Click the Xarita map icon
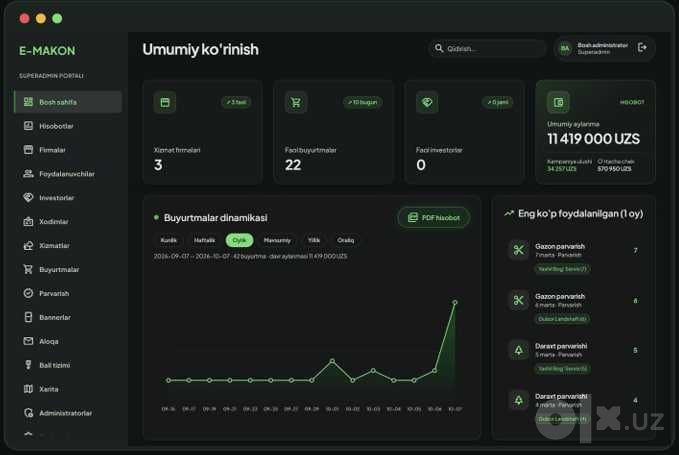679x455 pixels. tap(28, 389)
